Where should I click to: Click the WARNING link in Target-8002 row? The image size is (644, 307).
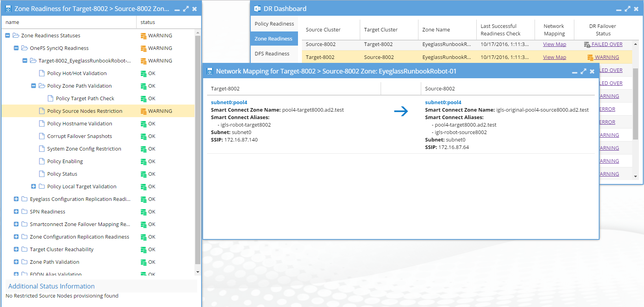click(607, 57)
